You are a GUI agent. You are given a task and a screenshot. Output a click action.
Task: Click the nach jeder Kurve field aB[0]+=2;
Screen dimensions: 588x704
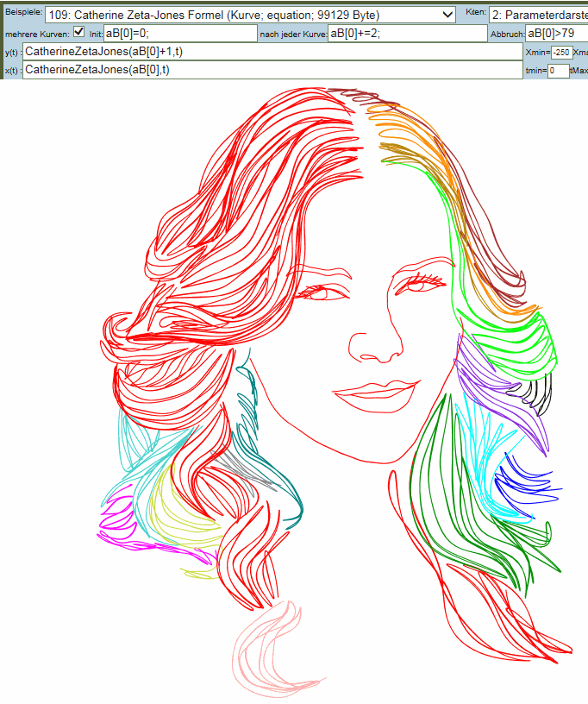tap(407, 34)
